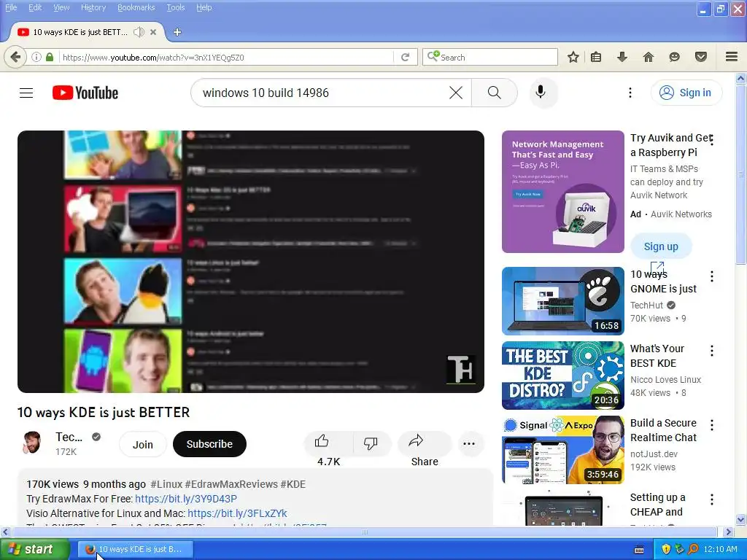Open the Signal Expo chat video thumbnail
This screenshot has width=747, height=560.
562,449
